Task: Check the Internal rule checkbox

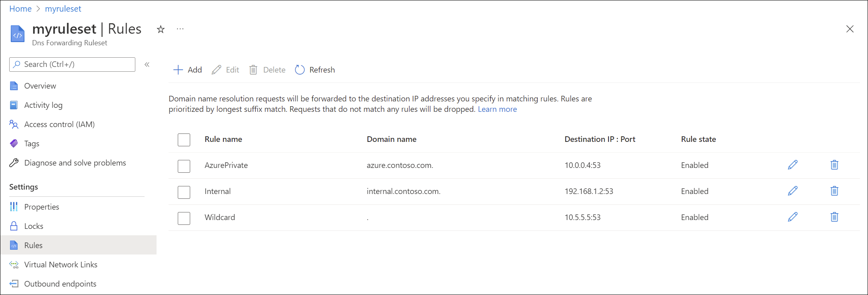Action: coord(184,192)
